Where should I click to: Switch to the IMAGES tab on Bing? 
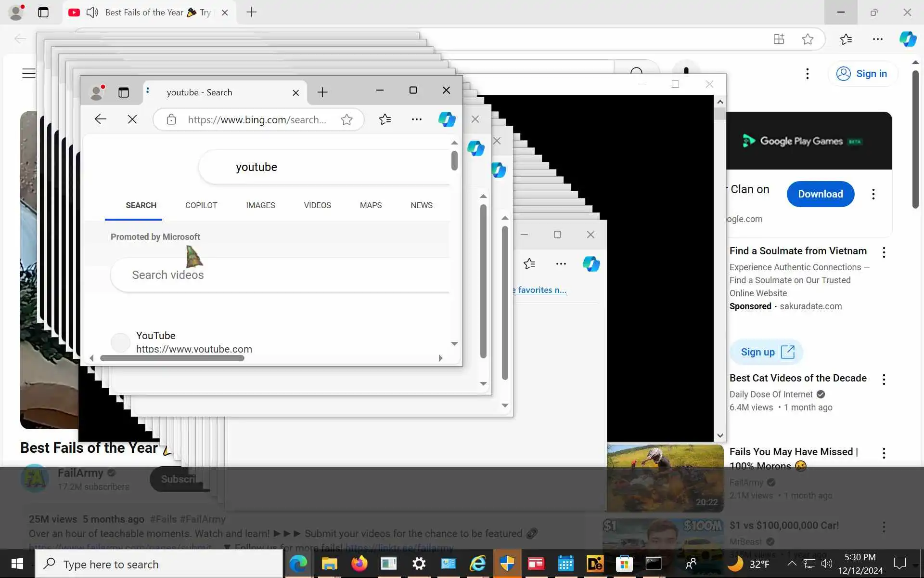260,205
